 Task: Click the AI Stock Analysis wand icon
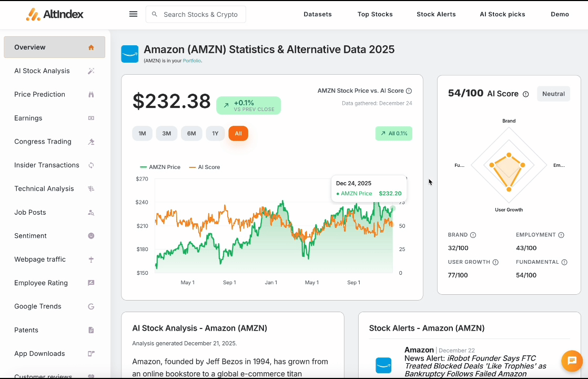tap(91, 71)
